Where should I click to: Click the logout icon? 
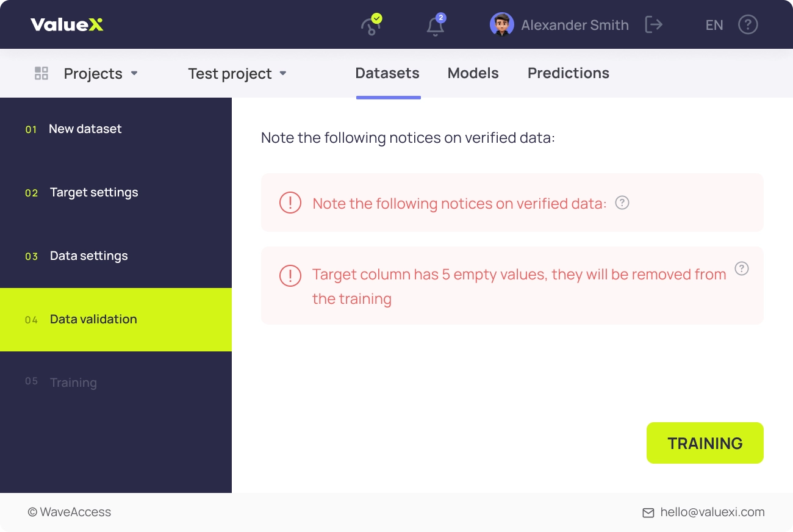tap(653, 25)
